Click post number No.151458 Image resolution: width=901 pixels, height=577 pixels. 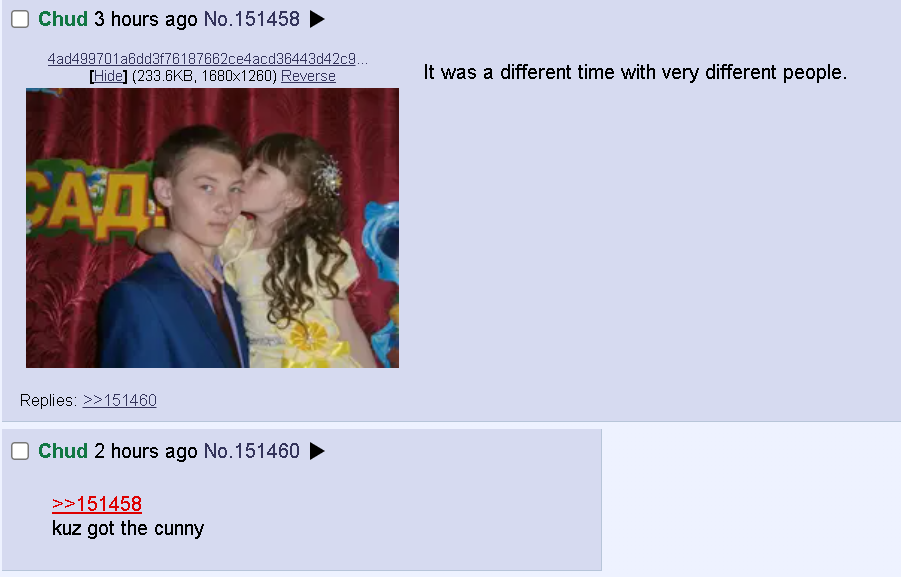click(x=252, y=19)
